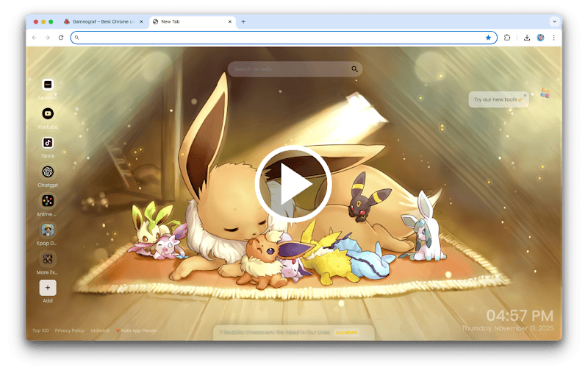Click the ALL NEWS button
The height and width of the screenshot is (368, 588).
pos(346,333)
